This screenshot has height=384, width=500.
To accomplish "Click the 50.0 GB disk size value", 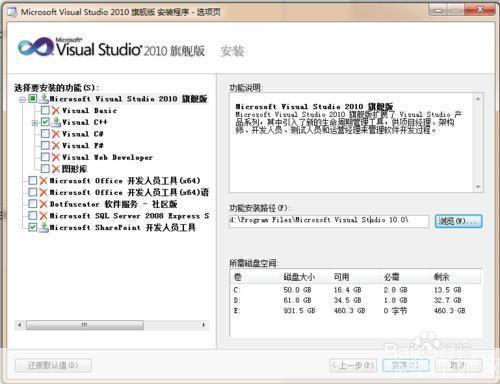I will pyautogui.click(x=297, y=290).
